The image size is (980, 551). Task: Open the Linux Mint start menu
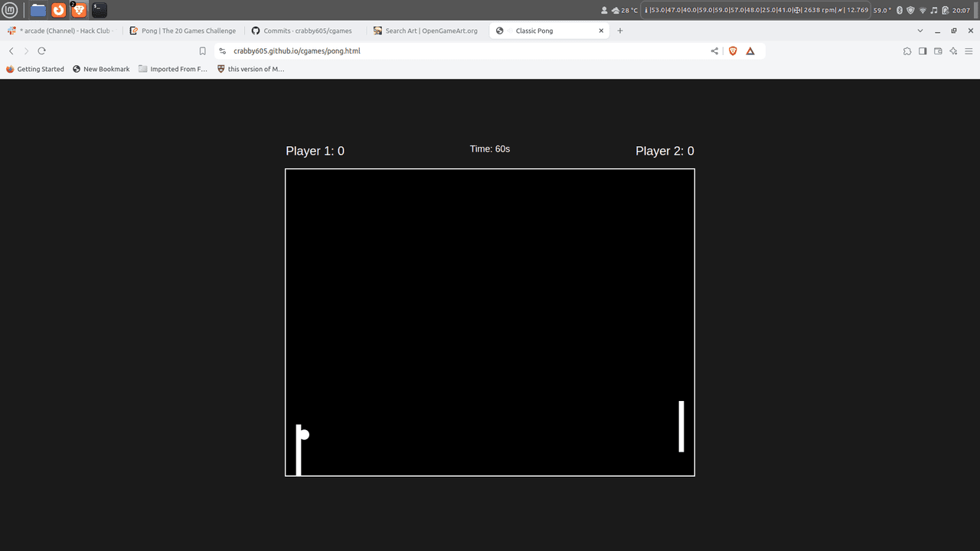pos(10,10)
